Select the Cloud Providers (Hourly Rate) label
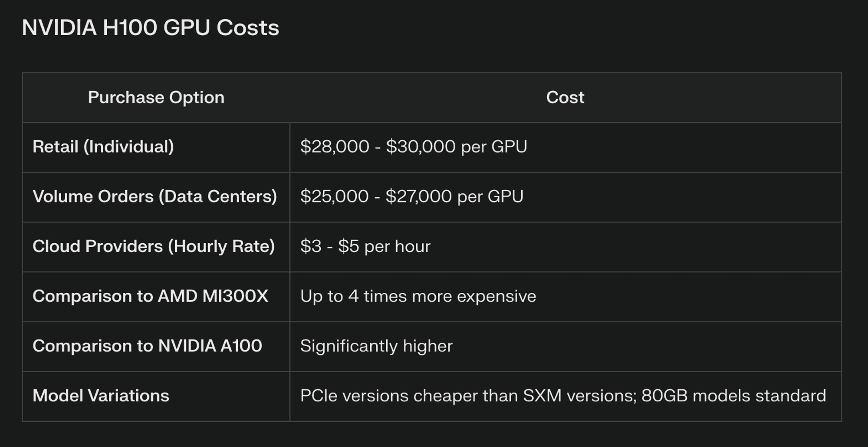The width and height of the screenshot is (868, 447). tap(154, 246)
